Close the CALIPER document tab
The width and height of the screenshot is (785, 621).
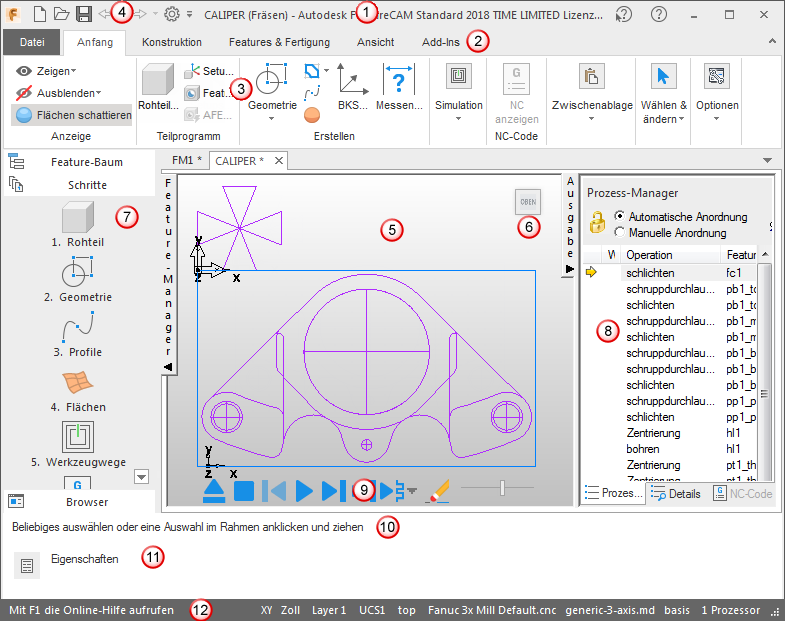[x=279, y=161]
